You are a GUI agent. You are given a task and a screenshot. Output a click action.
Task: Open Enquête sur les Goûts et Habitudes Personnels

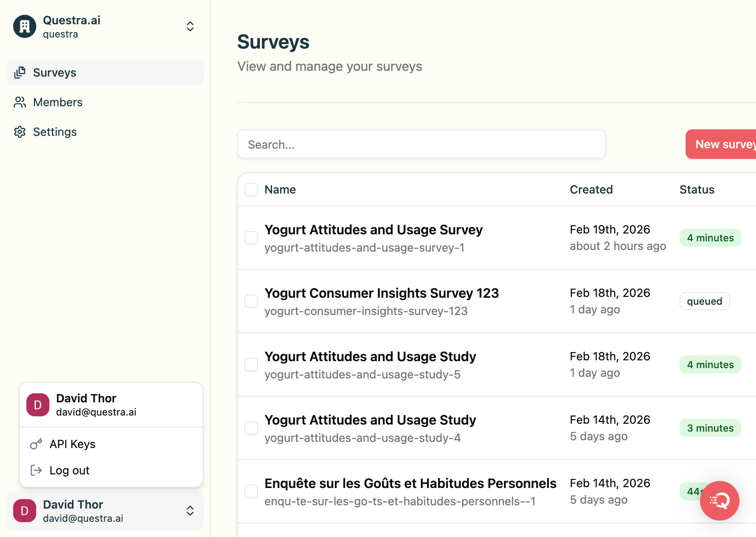pyautogui.click(x=411, y=483)
